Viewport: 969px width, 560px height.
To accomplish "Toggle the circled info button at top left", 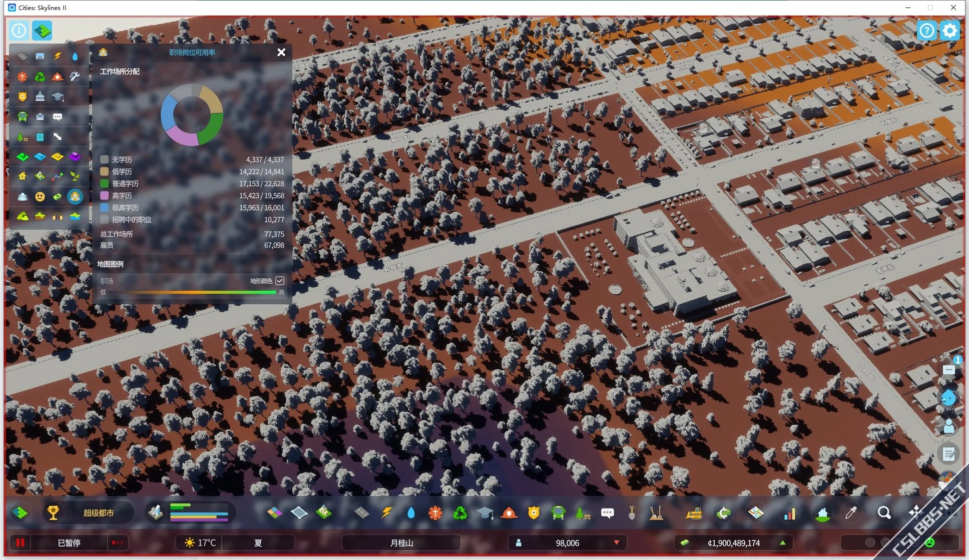I will click(19, 31).
